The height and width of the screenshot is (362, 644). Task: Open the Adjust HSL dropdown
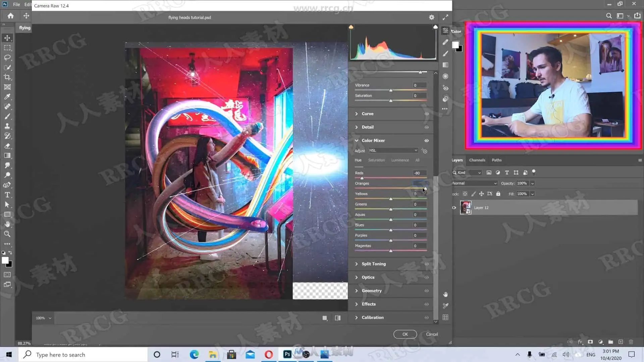(x=393, y=150)
